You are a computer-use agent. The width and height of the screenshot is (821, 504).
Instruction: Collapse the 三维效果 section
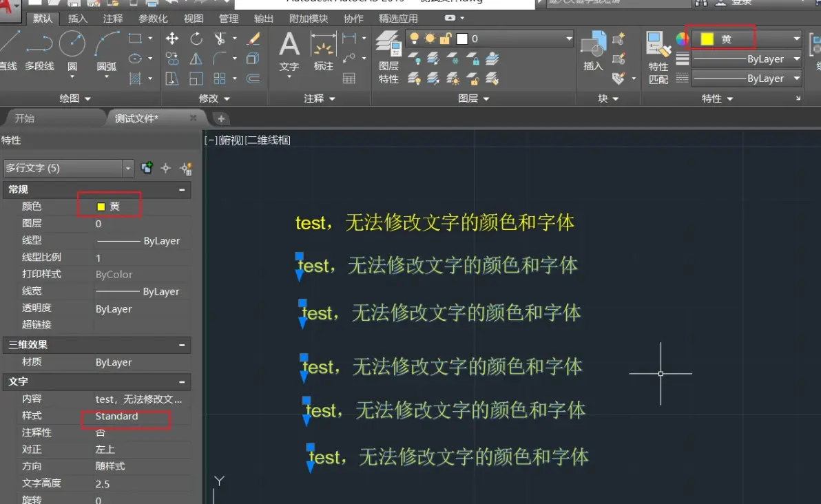182,345
